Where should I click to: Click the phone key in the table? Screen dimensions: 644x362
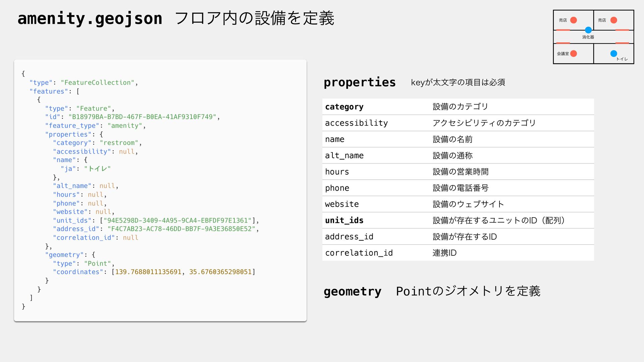click(x=337, y=188)
